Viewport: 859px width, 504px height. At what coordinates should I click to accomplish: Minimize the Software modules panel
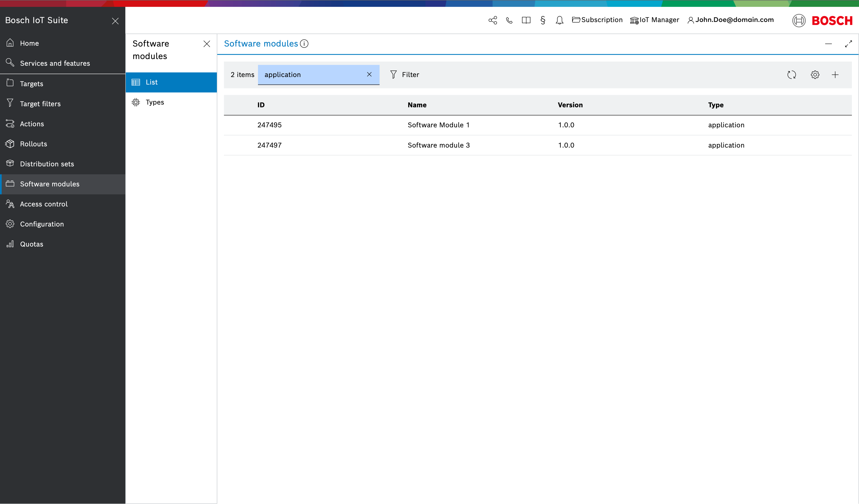click(828, 44)
